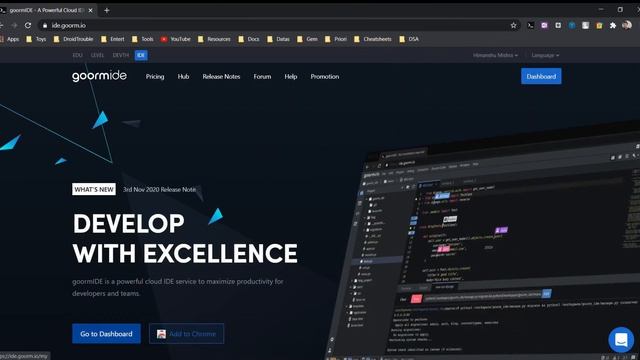Click the yellow extension icon in toolbar
This screenshot has height=360, width=640.
pos(599,25)
